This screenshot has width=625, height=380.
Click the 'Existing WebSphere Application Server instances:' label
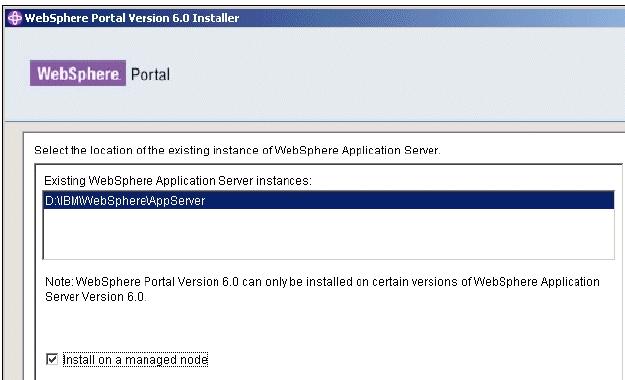tap(178, 181)
